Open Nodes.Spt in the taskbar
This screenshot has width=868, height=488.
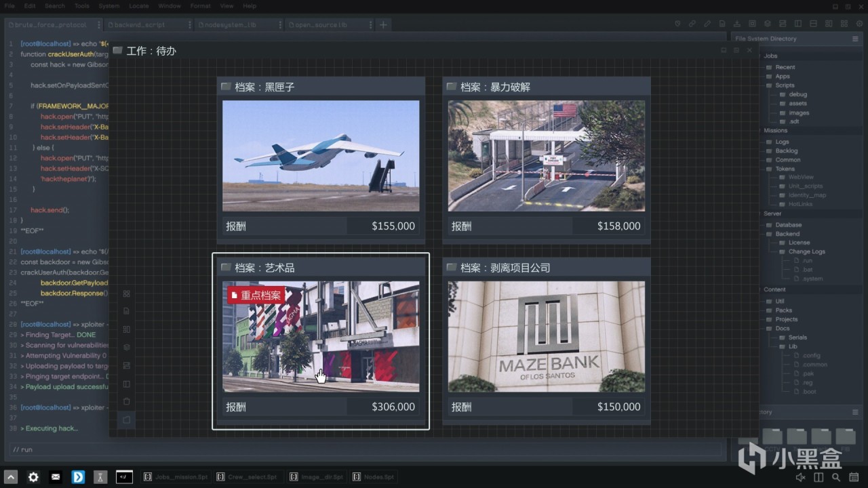pyautogui.click(x=373, y=477)
